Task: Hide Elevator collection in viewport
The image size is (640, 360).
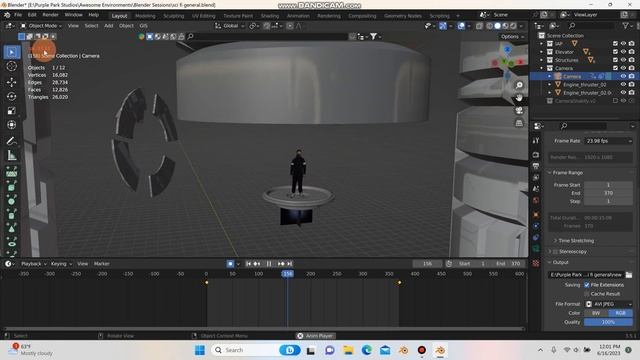Action: coord(623,52)
